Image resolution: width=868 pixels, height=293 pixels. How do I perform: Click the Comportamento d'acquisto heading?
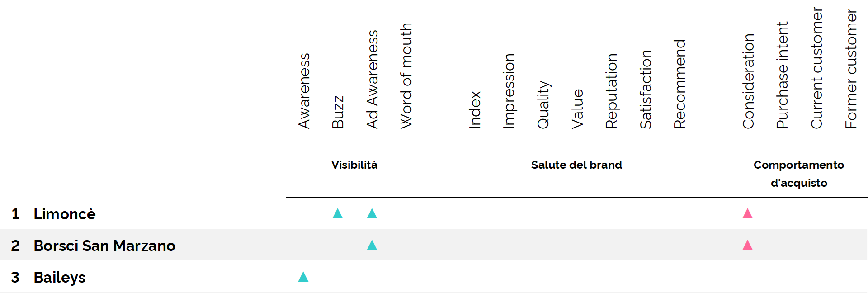click(x=799, y=174)
